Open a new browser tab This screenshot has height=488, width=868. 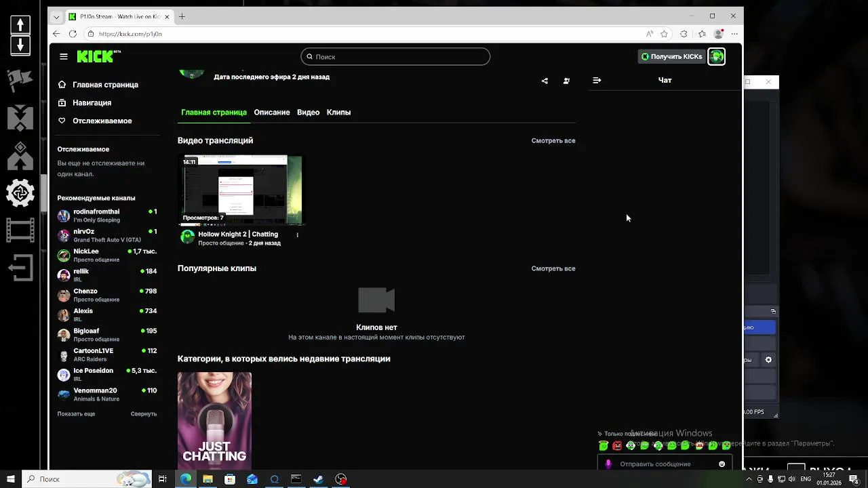182,16
